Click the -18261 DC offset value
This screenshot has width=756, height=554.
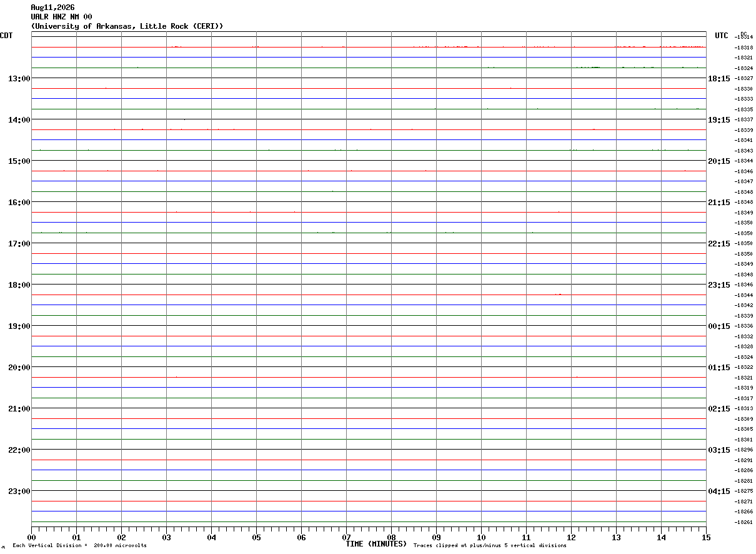(x=744, y=522)
